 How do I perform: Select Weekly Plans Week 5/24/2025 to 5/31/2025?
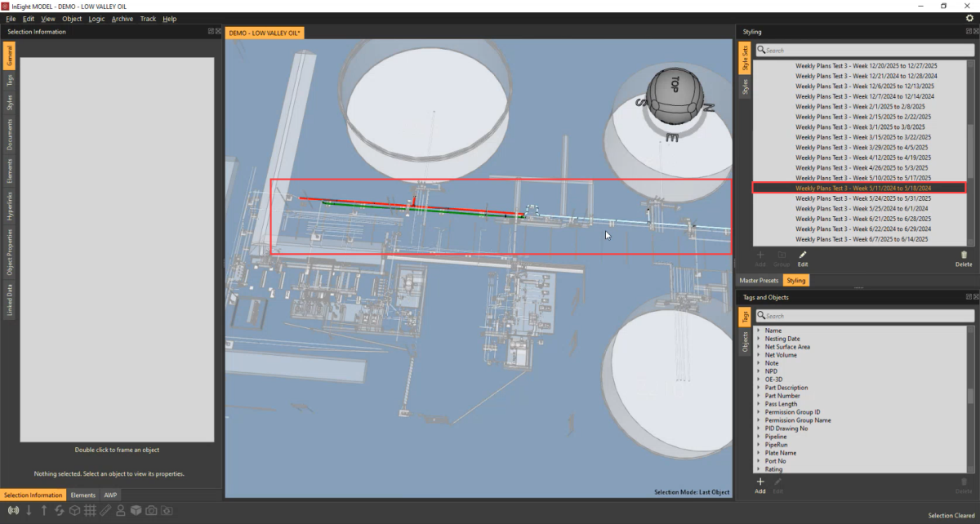tap(863, 198)
